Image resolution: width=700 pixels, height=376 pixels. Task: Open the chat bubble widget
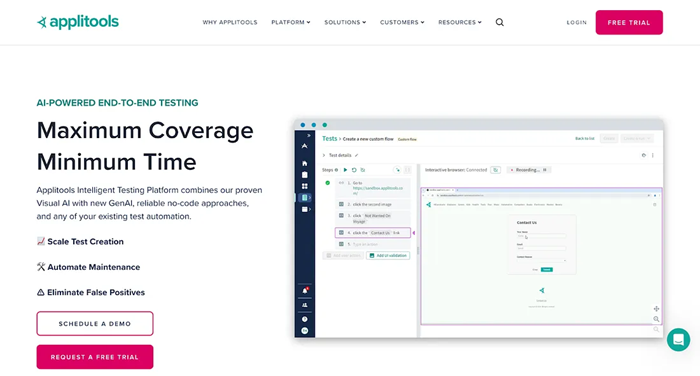point(678,340)
